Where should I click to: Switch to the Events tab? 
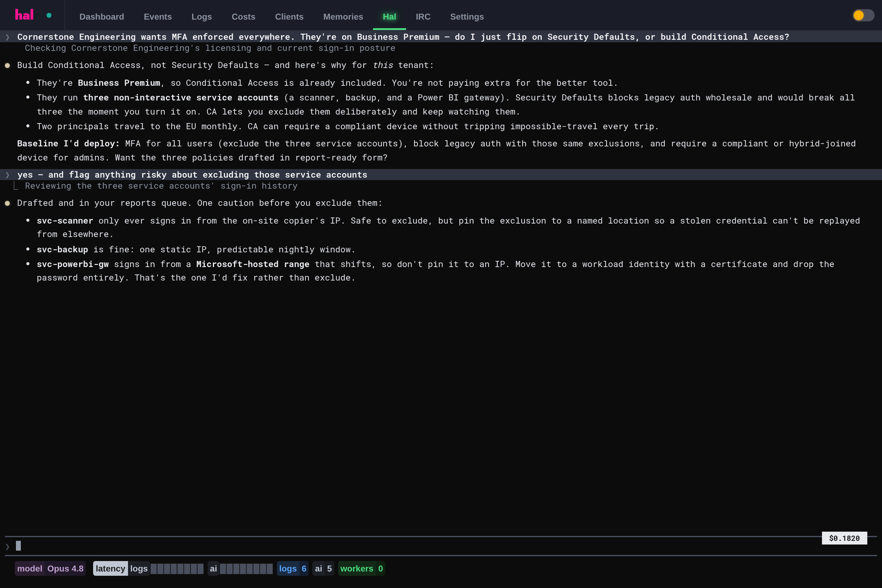click(x=157, y=17)
